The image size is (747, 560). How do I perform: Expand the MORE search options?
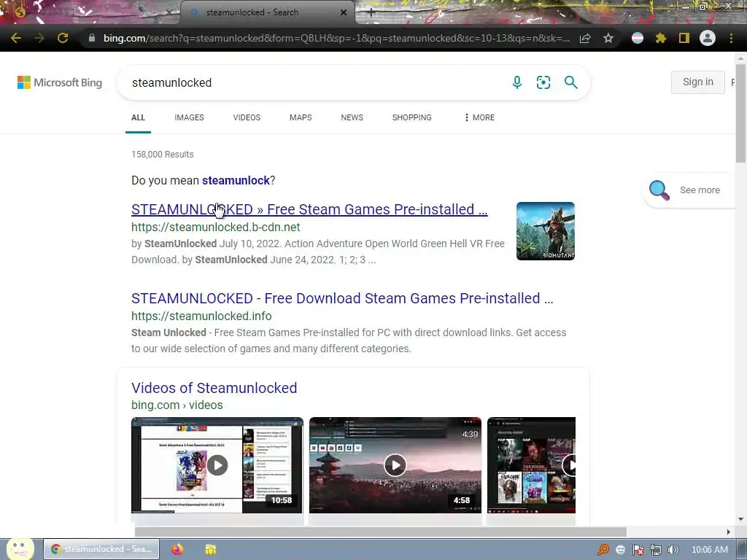tap(479, 117)
